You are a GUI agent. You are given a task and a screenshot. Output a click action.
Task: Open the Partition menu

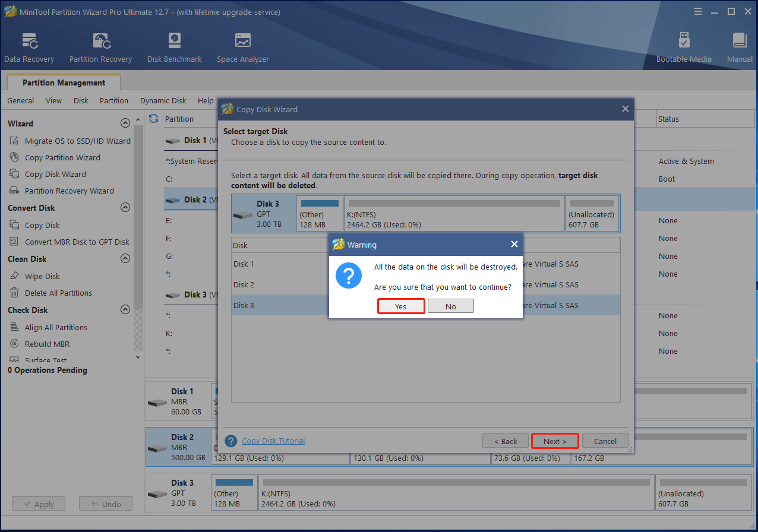pyautogui.click(x=114, y=100)
